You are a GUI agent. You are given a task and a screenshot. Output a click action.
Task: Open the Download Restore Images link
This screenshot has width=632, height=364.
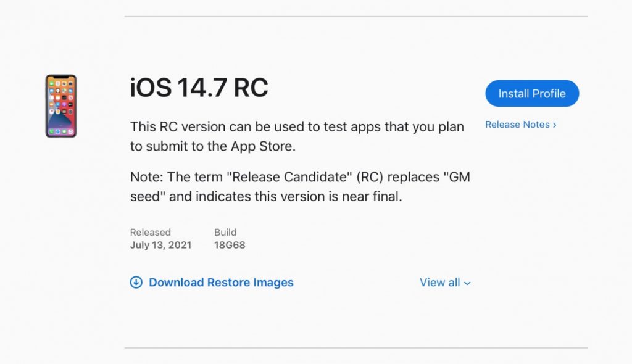tap(220, 283)
